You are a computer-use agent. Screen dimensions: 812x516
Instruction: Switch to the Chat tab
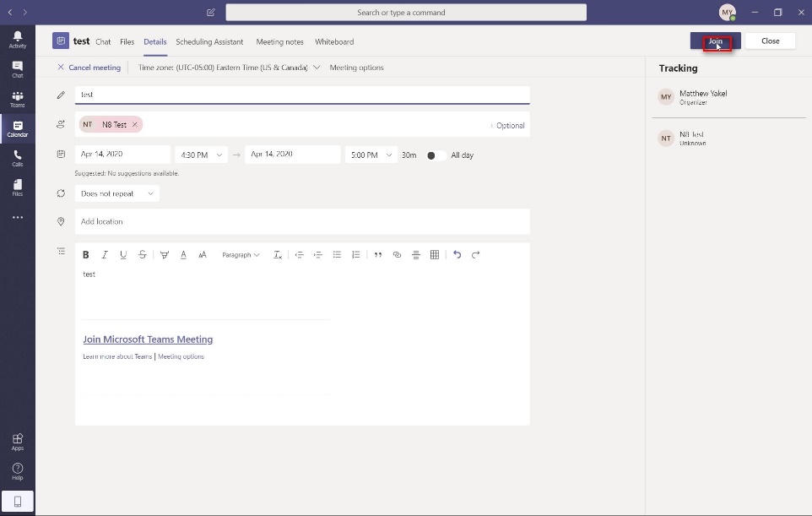click(x=103, y=42)
